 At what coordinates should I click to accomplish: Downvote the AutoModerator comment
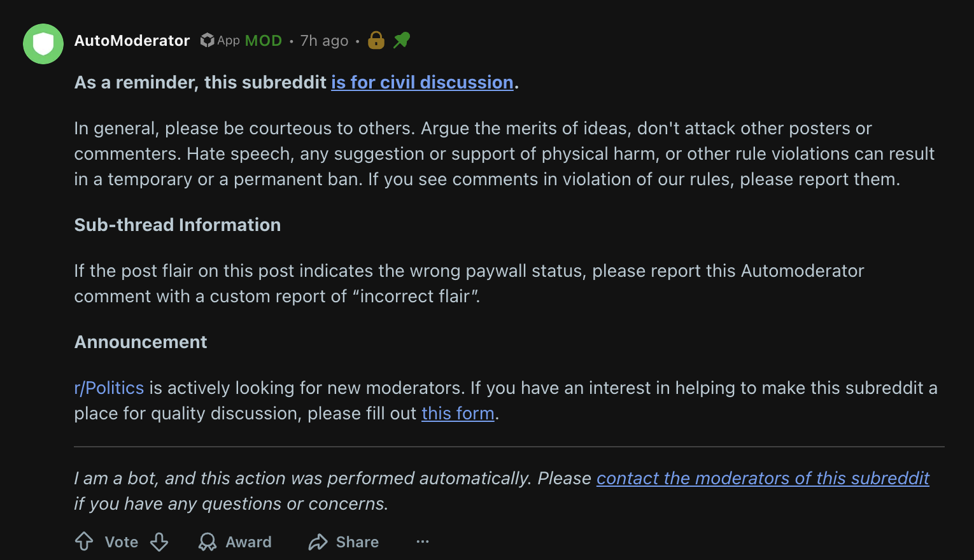[159, 542]
